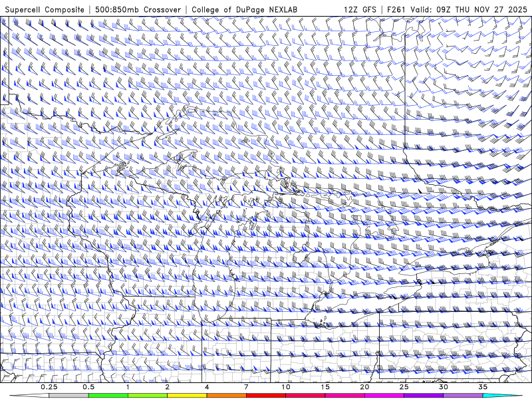Click the hot pink 15-20 color bar segment

pos(344,396)
